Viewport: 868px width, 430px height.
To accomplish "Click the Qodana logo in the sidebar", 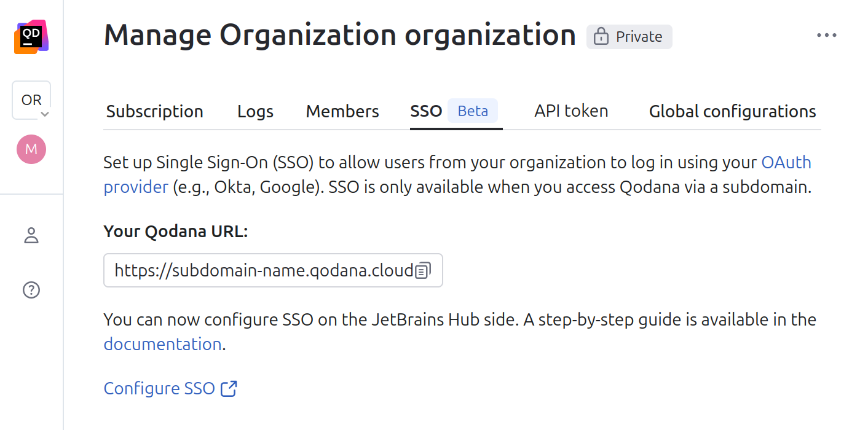I will click(x=31, y=36).
